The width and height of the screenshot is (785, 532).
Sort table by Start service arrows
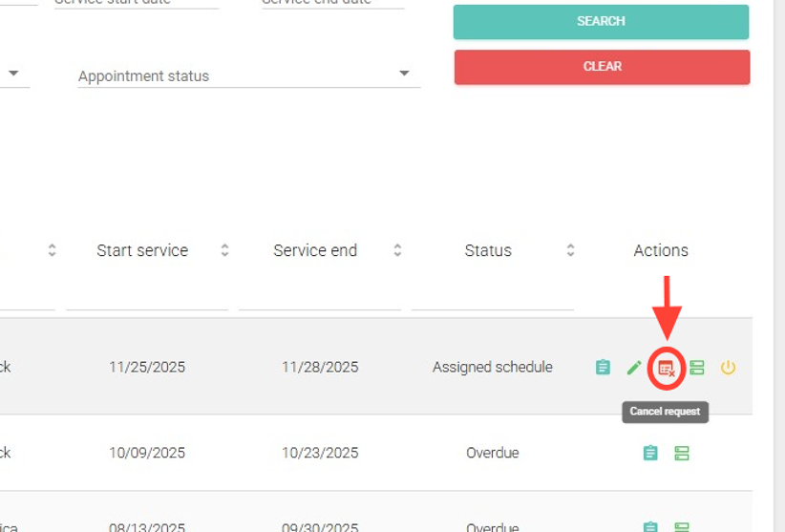pos(224,250)
